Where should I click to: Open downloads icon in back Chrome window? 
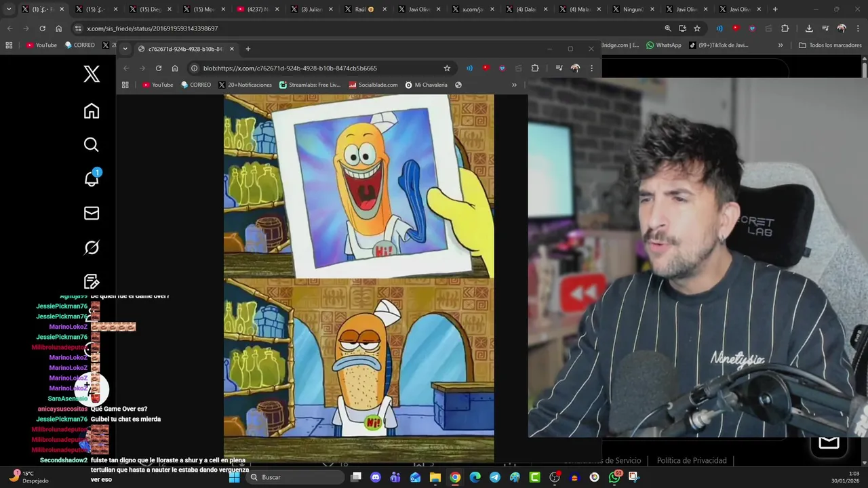pyautogui.click(x=809, y=28)
